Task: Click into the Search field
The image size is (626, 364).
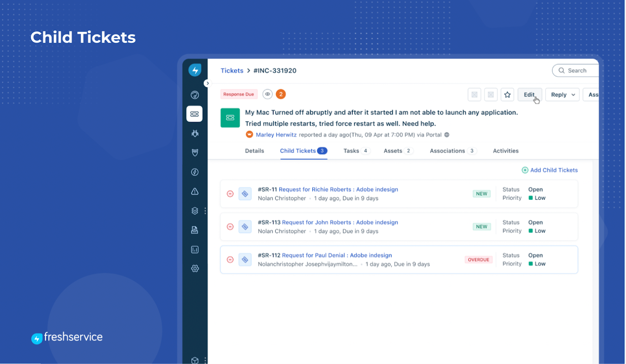Action: coord(576,70)
